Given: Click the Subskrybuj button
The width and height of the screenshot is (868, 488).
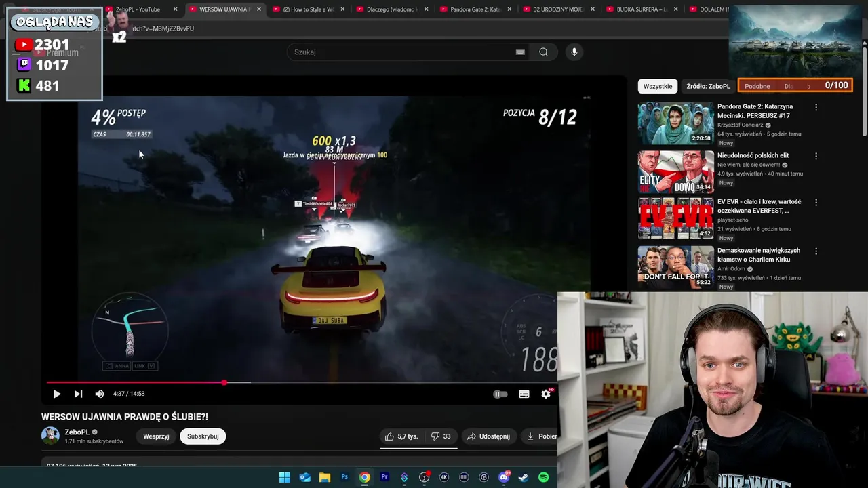Looking at the screenshot, I should click(x=203, y=436).
